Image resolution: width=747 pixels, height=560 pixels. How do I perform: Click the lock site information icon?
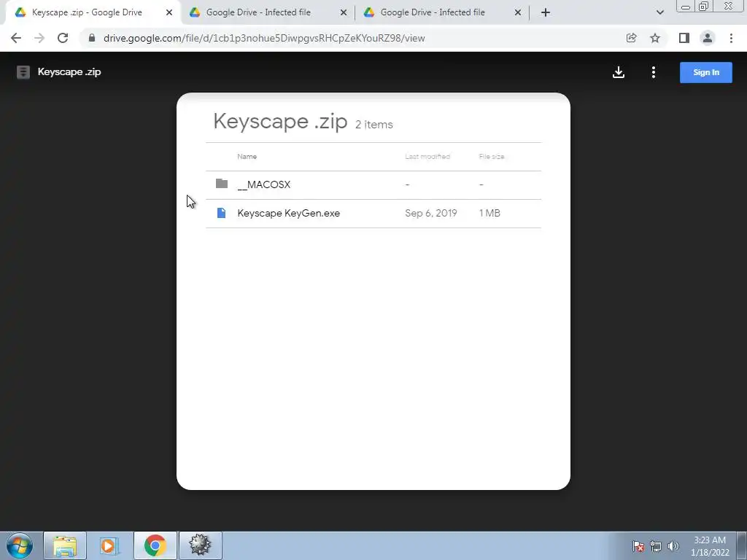pos(92,38)
